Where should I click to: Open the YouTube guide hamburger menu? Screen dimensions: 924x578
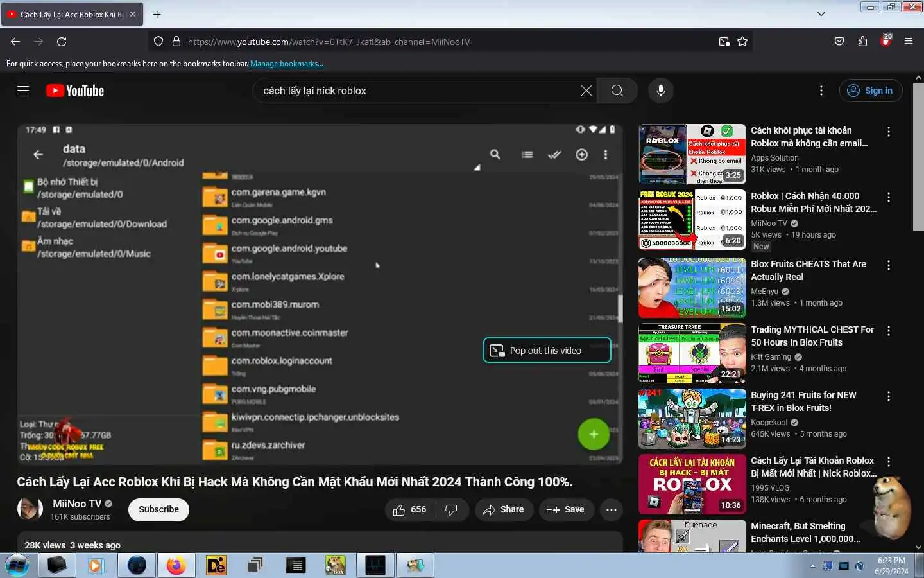point(23,91)
